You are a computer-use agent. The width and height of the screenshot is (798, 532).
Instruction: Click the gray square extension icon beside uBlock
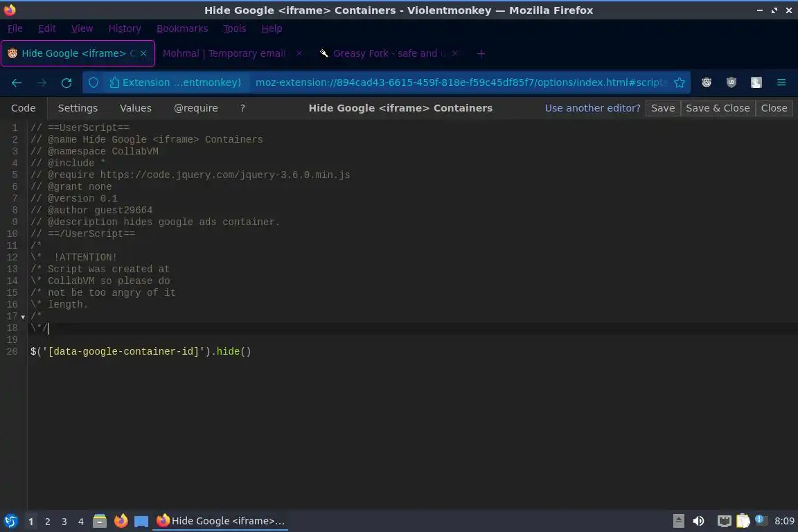point(756,82)
